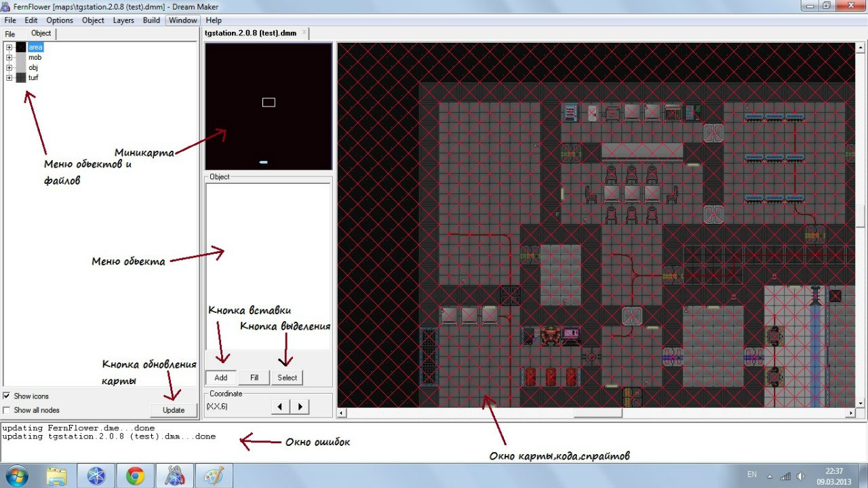Click the obj node icon
Screen dimensions: 868x488
21,68
